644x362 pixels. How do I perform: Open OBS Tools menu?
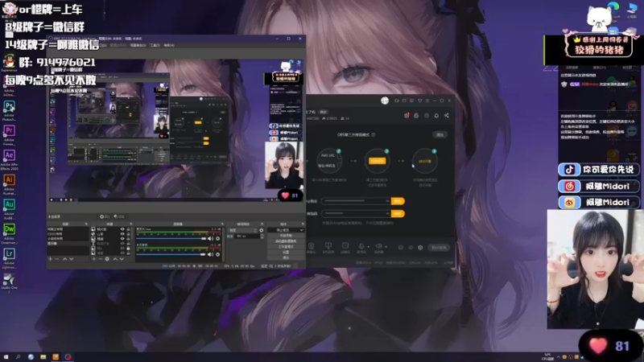(155, 45)
